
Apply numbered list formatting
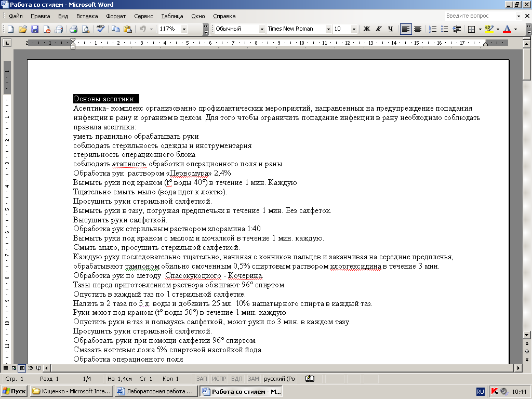point(433,29)
